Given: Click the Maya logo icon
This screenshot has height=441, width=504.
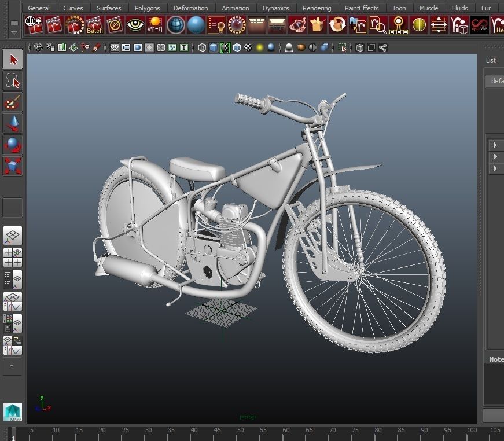Looking at the screenshot, I should pyautogui.click(x=13, y=412).
